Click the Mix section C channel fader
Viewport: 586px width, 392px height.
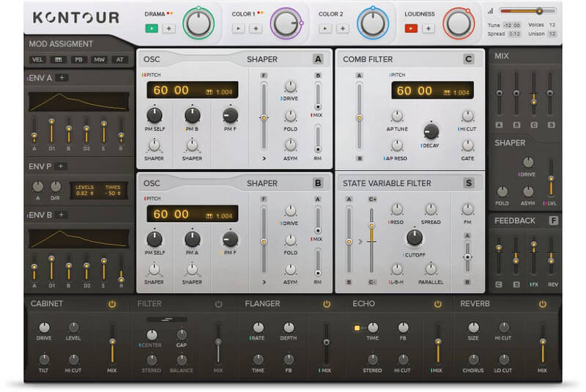pos(534,95)
